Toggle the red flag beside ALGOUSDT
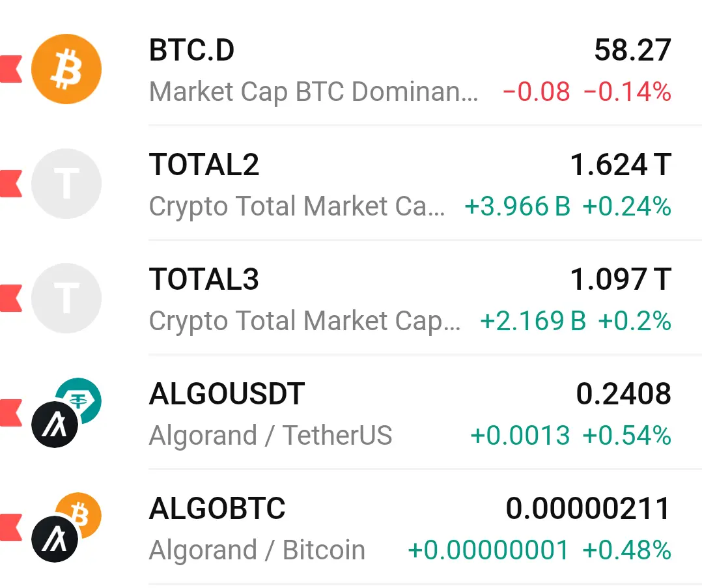702x588 pixels. point(10,413)
